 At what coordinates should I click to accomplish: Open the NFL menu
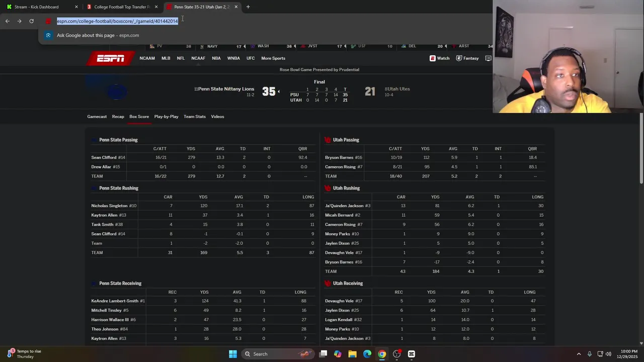point(181,58)
